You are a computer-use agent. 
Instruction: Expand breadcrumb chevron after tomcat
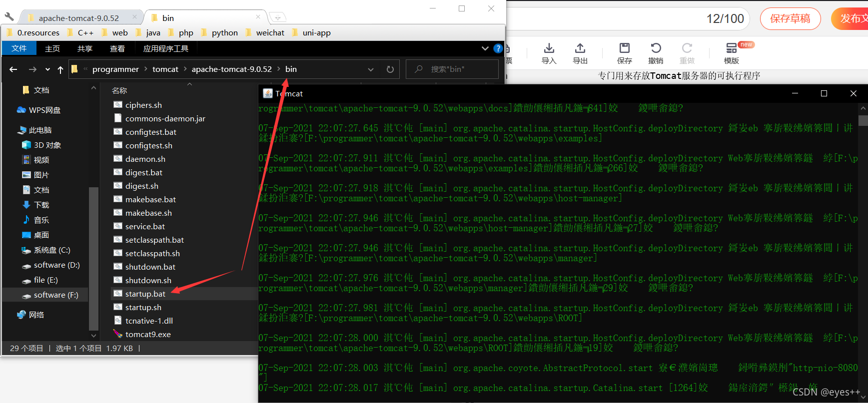[x=185, y=69]
